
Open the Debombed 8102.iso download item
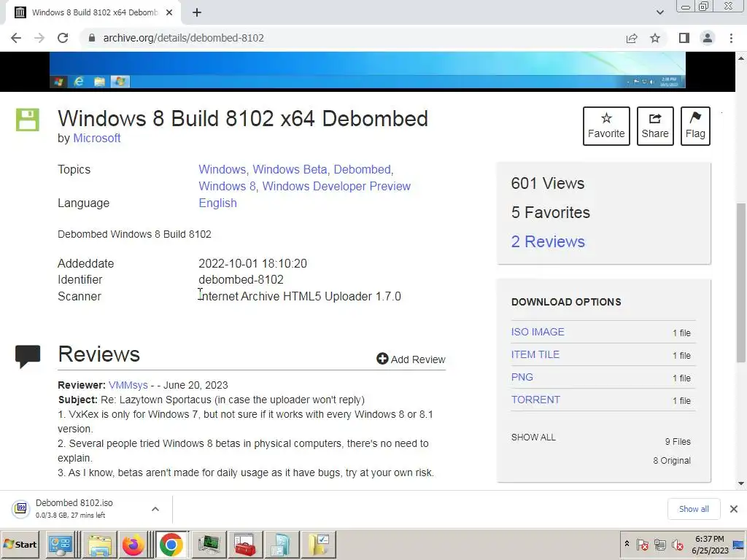click(74, 508)
